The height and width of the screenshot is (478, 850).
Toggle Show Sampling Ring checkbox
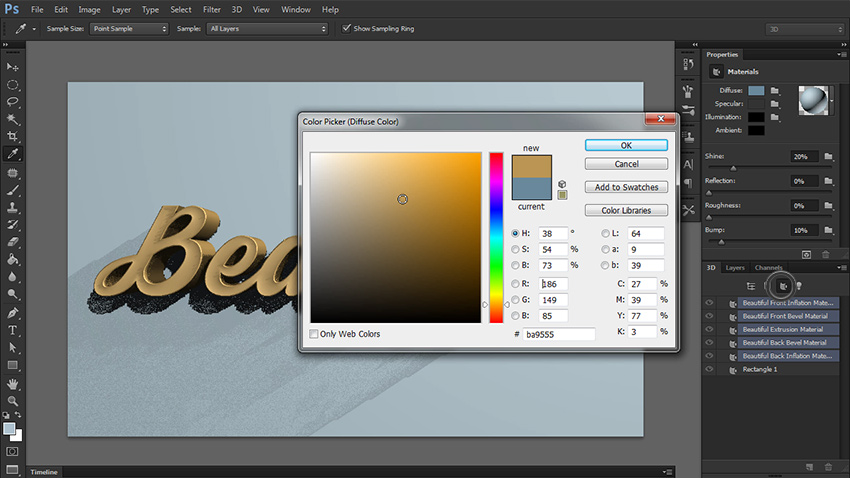coord(346,29)
